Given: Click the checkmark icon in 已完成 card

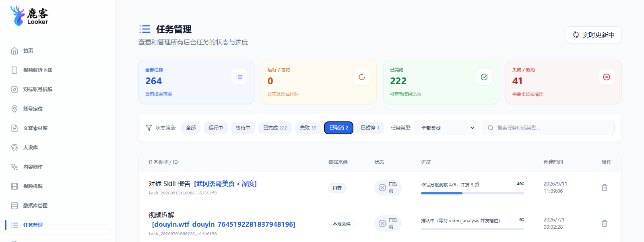Looking at the screenshot, I should 484,77.
